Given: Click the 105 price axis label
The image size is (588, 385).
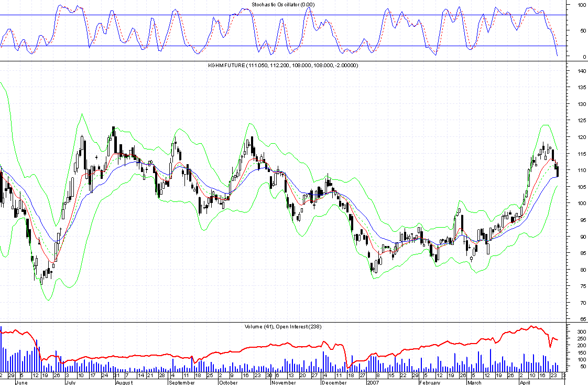Looking at the screenshot, I should (x=582, y=187).
